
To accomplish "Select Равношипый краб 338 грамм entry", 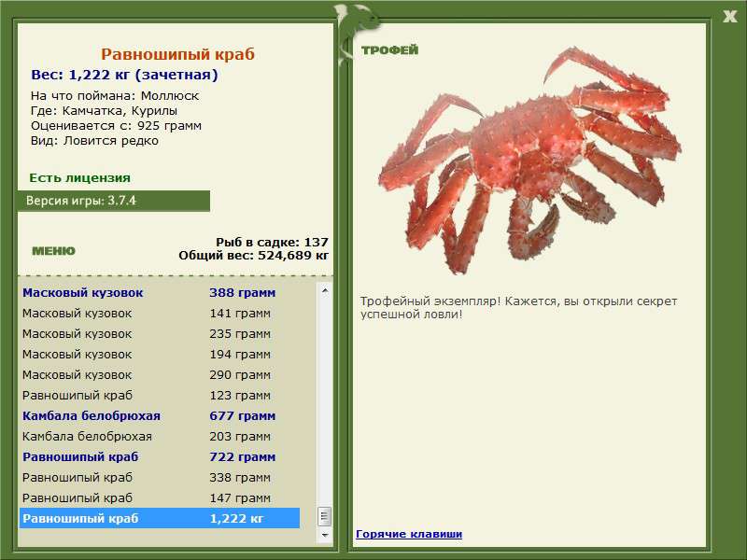I will pyautogui.click(x=160, y=477).
